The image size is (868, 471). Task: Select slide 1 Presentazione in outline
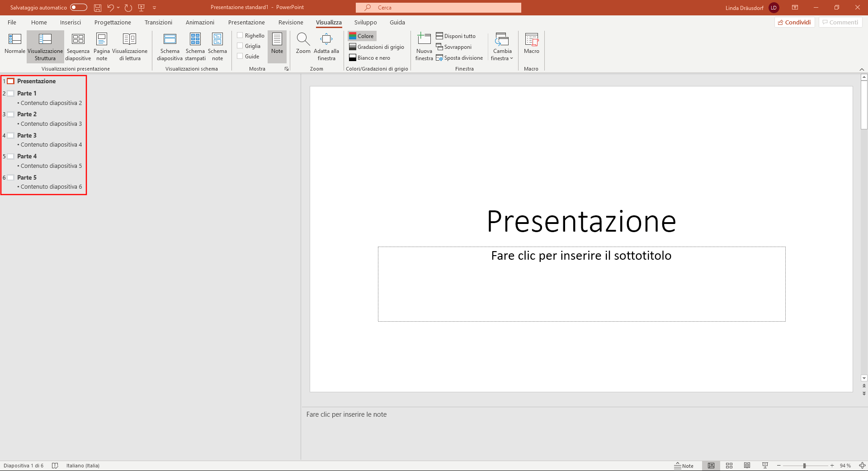pos(36,81)
